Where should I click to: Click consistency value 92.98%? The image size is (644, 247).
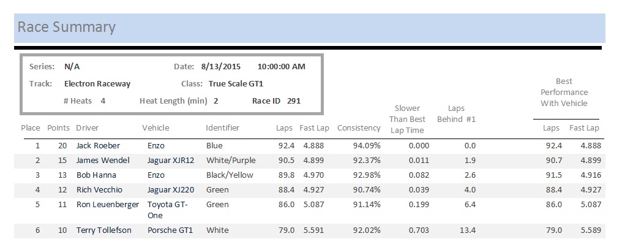click(367, 175)
